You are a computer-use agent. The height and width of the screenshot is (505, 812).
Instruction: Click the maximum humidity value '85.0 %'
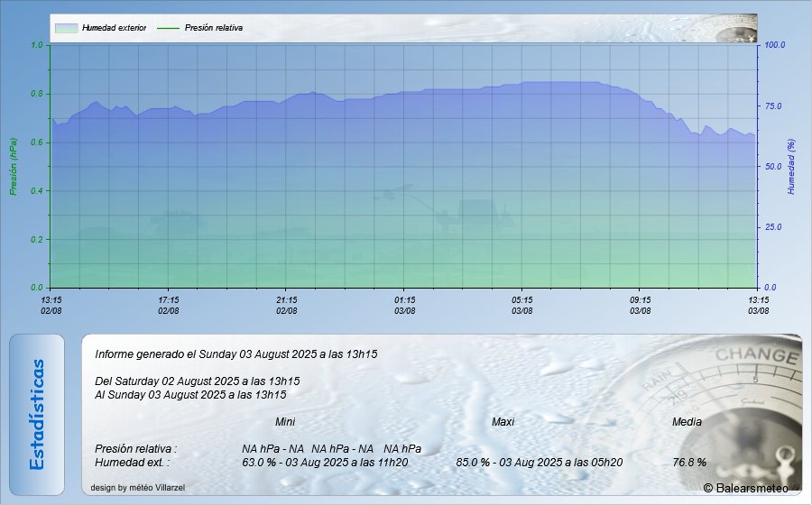coord(473,463)
